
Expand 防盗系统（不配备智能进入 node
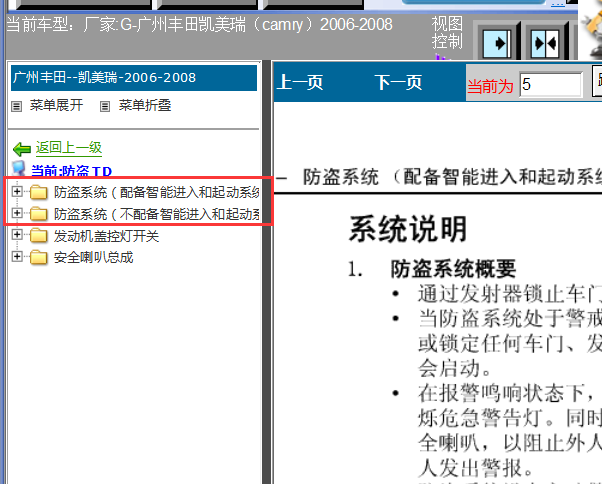(x=17, y=213)
